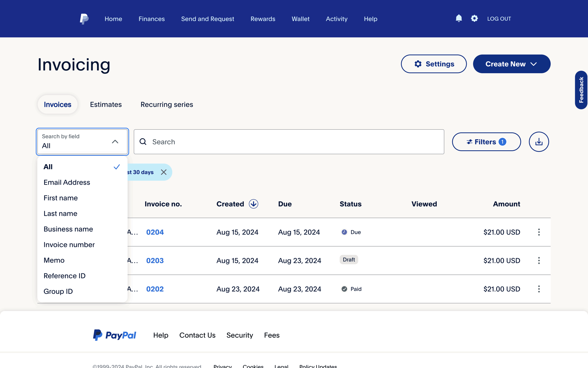Open Wallet in top navigation
This screenshot has width=588, height=368.
[300, 19]
